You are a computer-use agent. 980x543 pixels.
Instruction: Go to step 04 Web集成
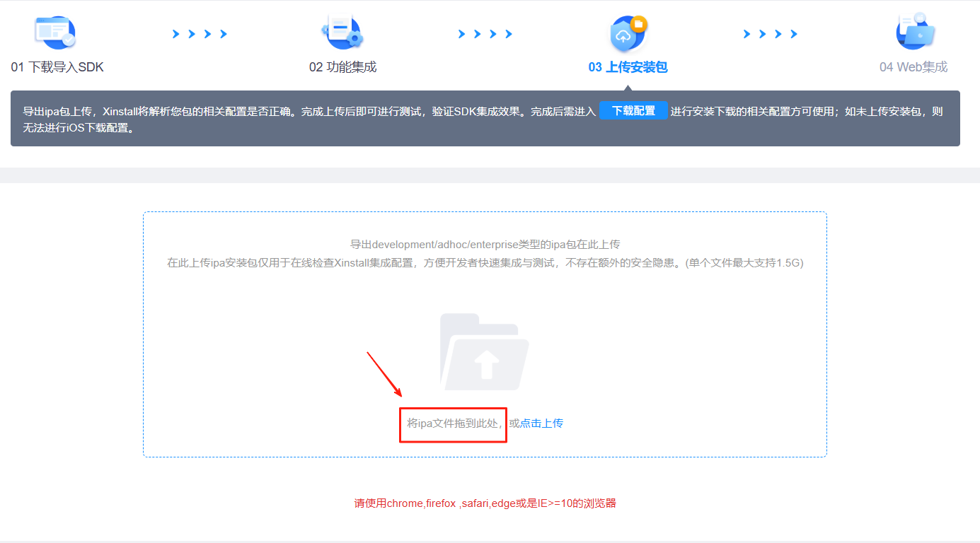(913, 67)
